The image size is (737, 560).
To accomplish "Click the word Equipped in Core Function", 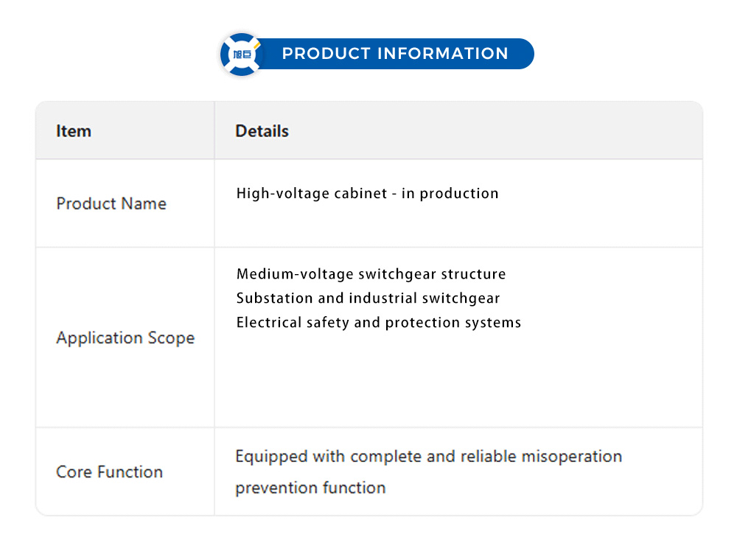I will point(271,456).
